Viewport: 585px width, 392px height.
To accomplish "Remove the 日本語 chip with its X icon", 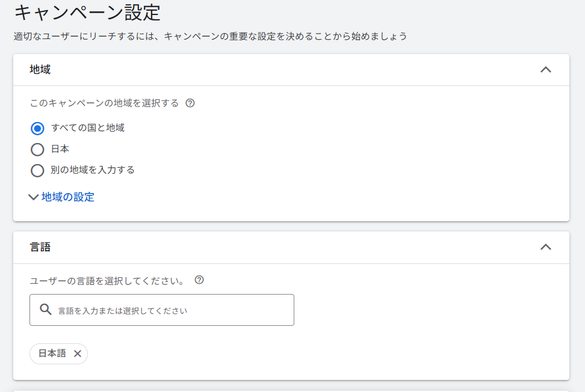I will click(x=77, y=354).
